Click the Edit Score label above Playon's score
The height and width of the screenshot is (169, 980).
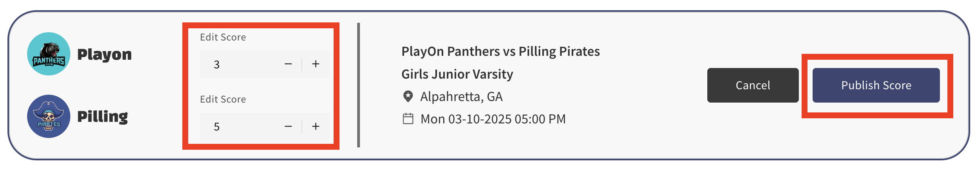click(223, 37)
